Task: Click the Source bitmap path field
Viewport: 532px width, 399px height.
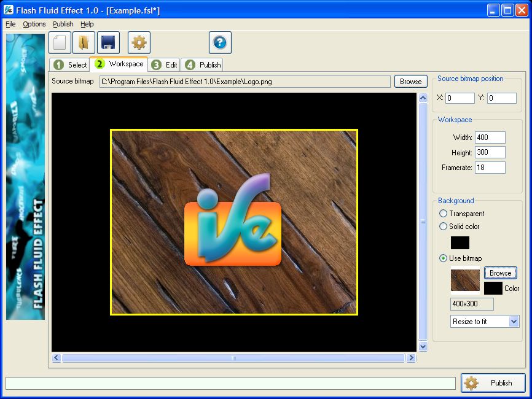Action: click(245, 82)
